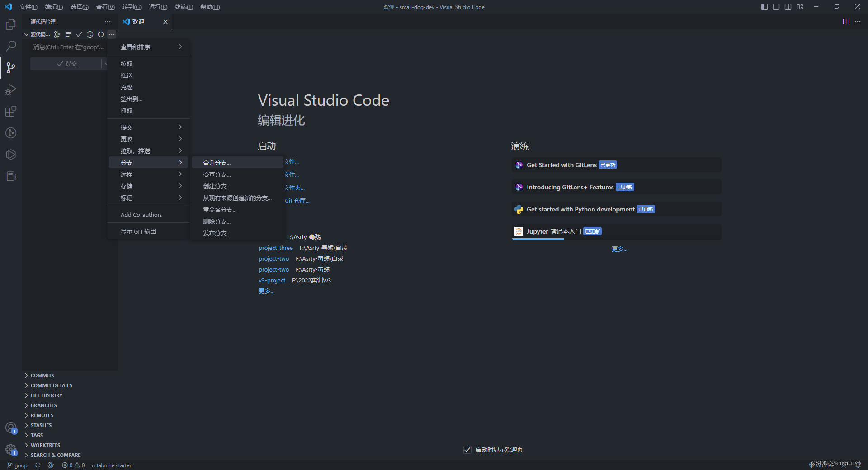Select 重命名分支... in the submenu

(238, 210)
